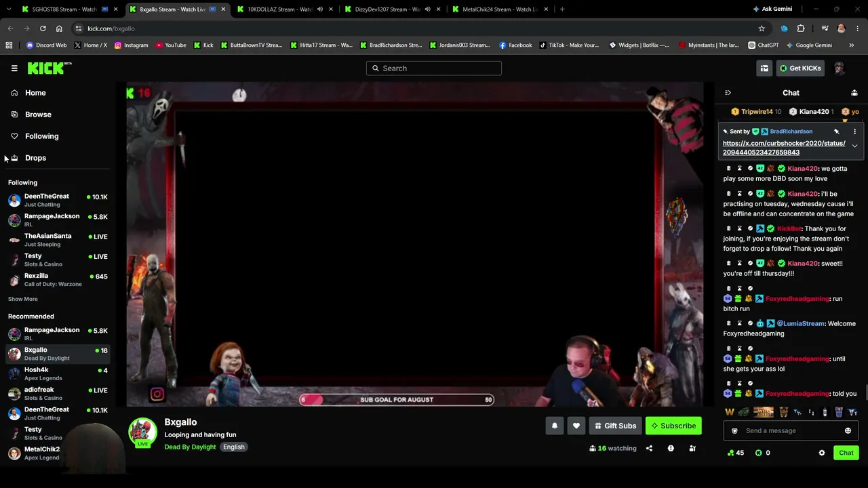Click the chat identity shield icon
868x488 pixels.
734,430
